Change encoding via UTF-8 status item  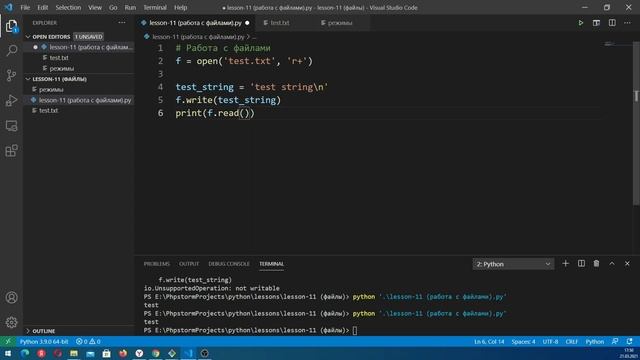point(550,341)
